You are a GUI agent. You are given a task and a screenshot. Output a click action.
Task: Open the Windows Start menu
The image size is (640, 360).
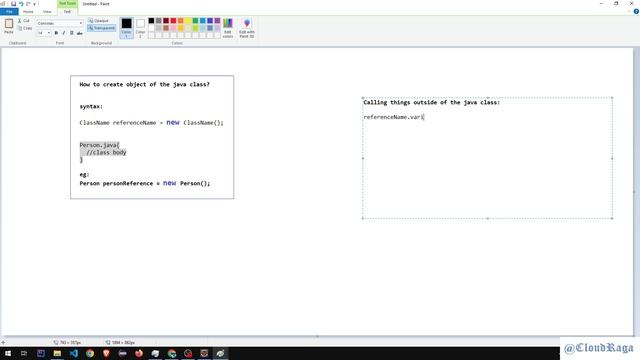click(8, 353)
